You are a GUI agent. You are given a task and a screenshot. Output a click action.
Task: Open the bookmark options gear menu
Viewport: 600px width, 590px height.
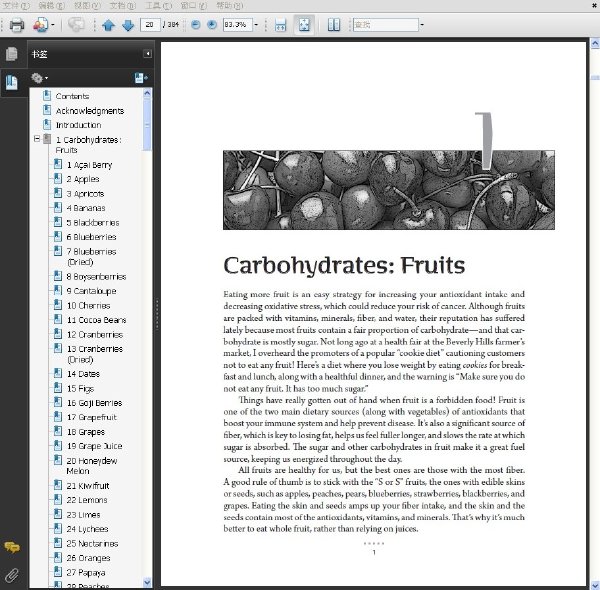point(39,78)
